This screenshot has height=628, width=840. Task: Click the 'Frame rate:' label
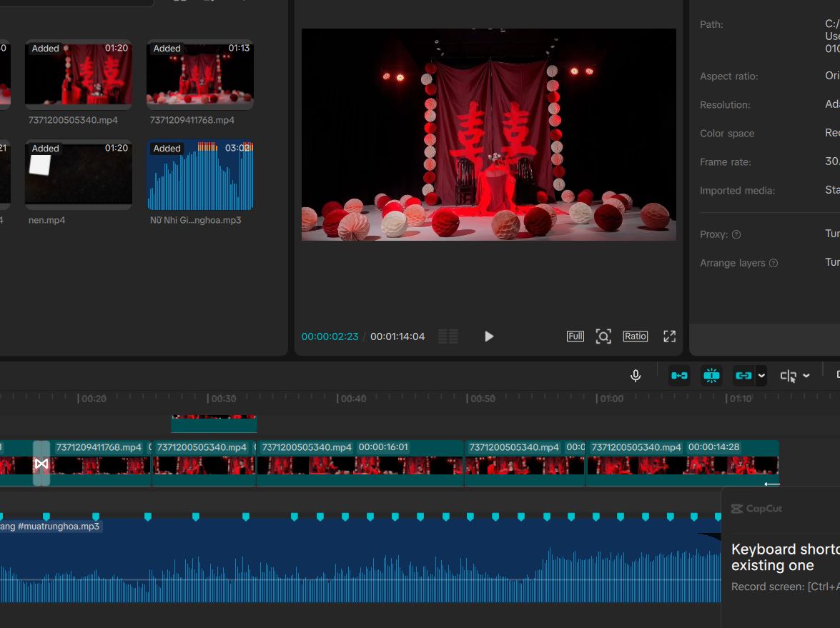[726, 161]
